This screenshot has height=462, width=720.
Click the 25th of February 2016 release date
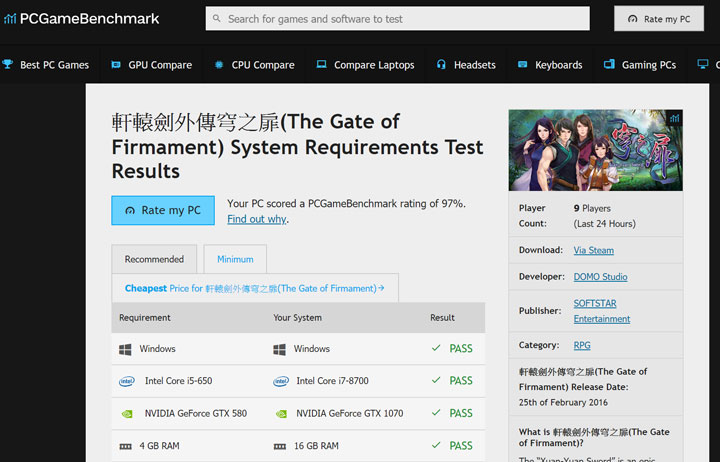[563, 403]
